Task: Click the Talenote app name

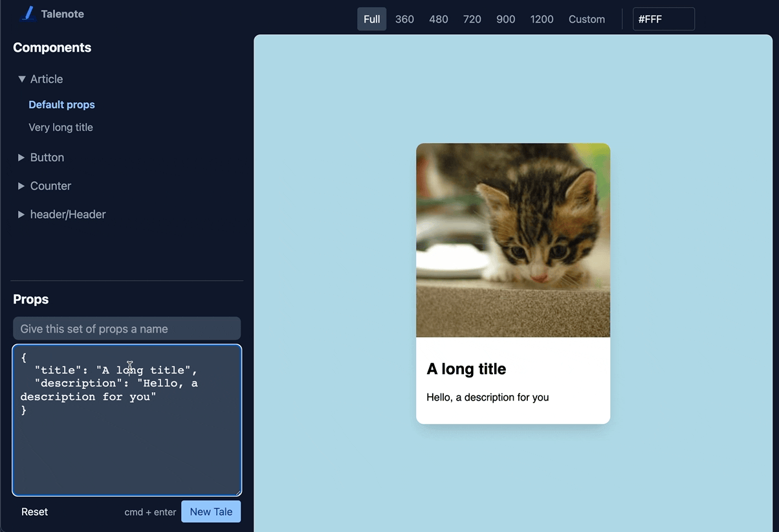Action: coord(62,14)
